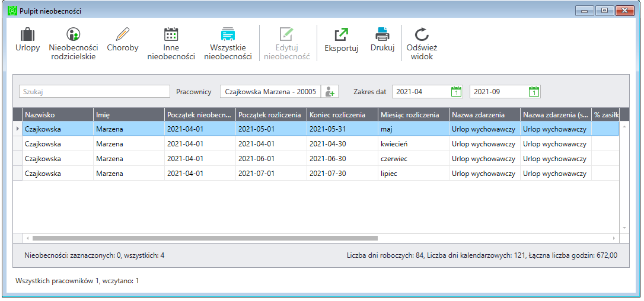Open calendar for end date 2021-09
Screen dimensions: 644x301
534,92
